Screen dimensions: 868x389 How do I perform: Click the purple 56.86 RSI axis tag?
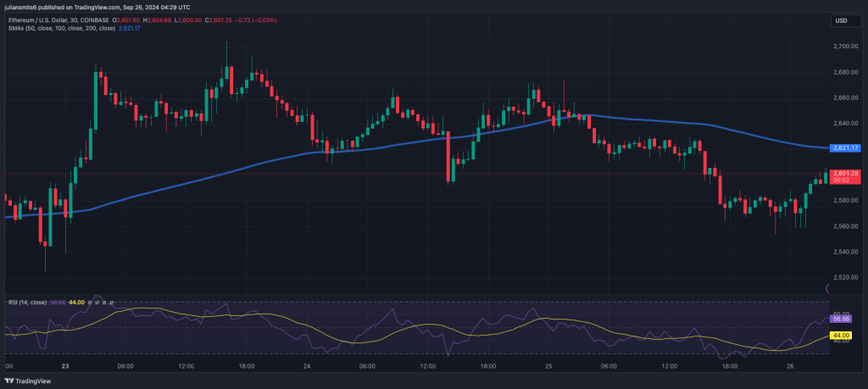pos(842,319)
